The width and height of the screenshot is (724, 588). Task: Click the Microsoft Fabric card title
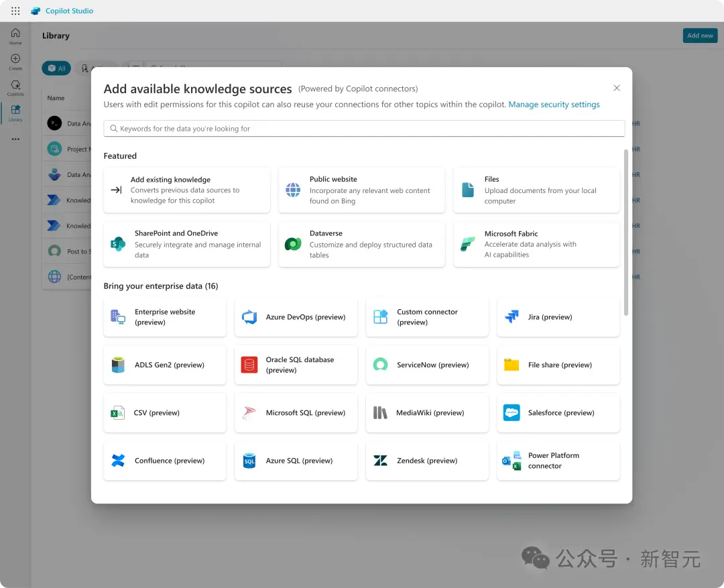click(x=511, y=234)
